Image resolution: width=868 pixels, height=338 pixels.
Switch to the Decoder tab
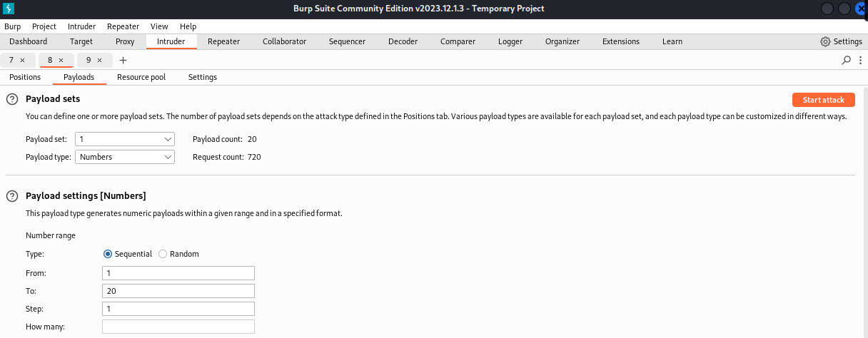click(403, 41)
